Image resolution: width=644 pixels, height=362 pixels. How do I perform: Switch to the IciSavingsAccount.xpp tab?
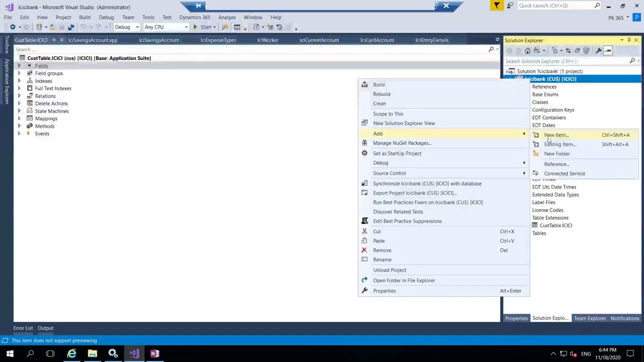(93, 40)
